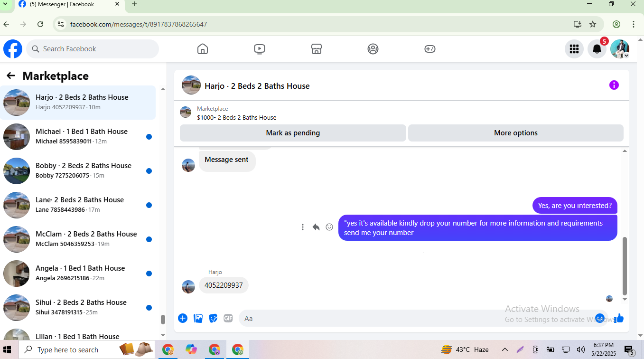Open Windows Start menu
Screen dimensions: 644x359
[x=7, y=350]
